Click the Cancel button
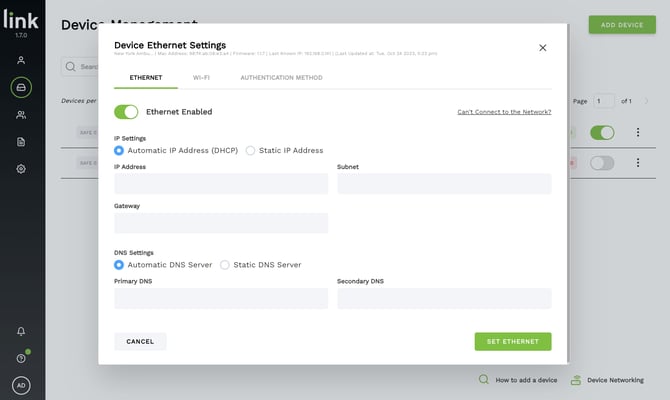670x400 pixels. pos(140,341)
